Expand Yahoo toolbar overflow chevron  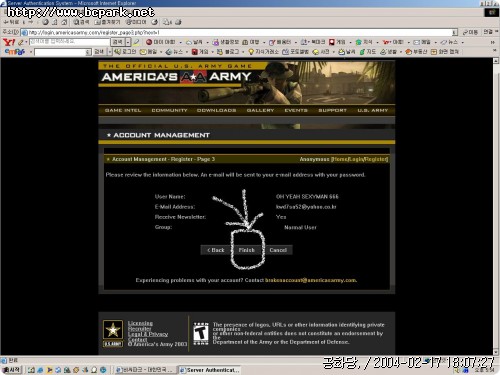tap(493, 42)
